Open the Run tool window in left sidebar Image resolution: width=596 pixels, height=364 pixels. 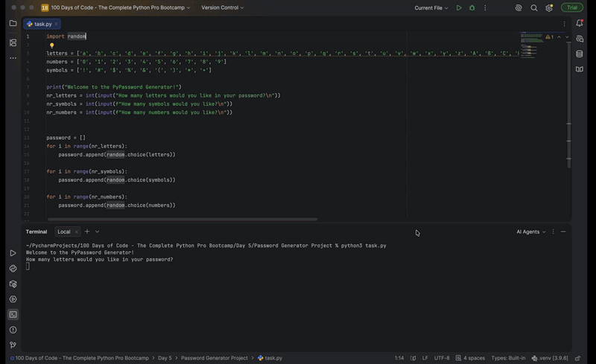[13, 253]
